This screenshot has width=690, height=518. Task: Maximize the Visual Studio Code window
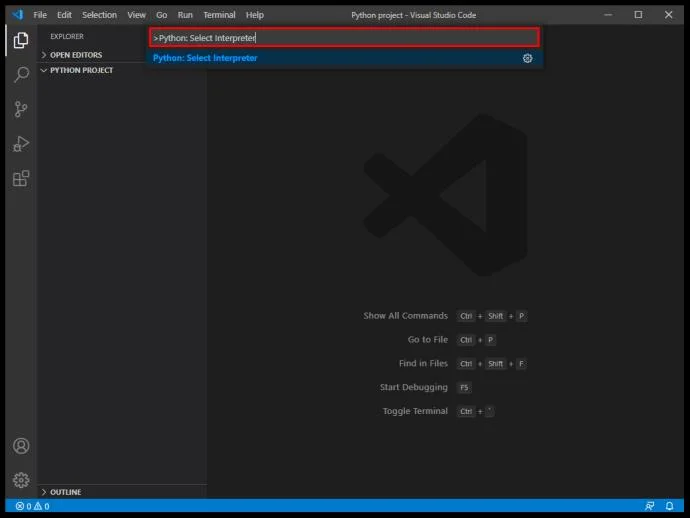pos(638,15)
